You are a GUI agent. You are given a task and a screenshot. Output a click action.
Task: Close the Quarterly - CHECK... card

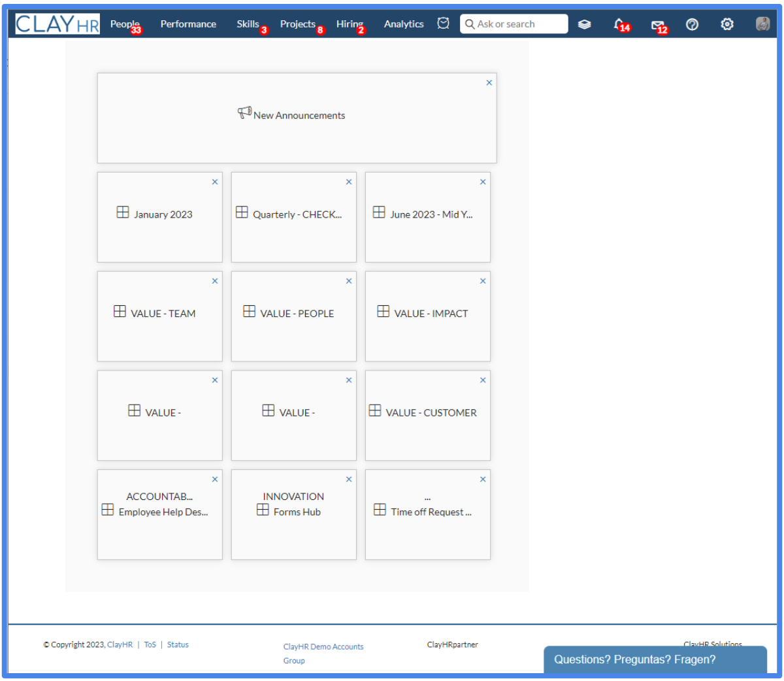pyautogui.click(x=349, y=182)
